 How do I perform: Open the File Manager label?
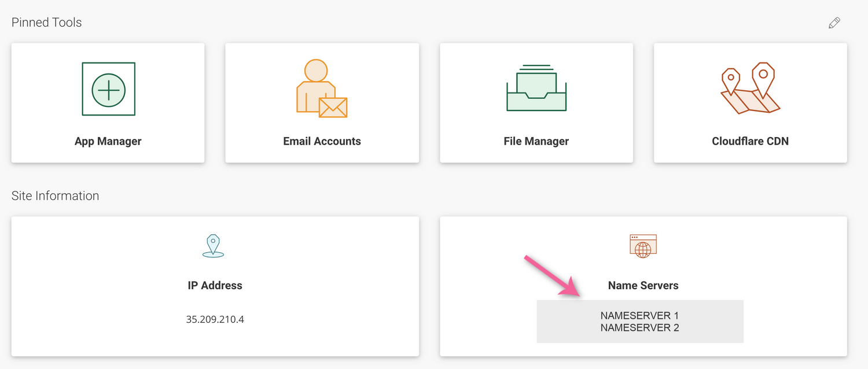pyautogui.click(x=536, y=141)
